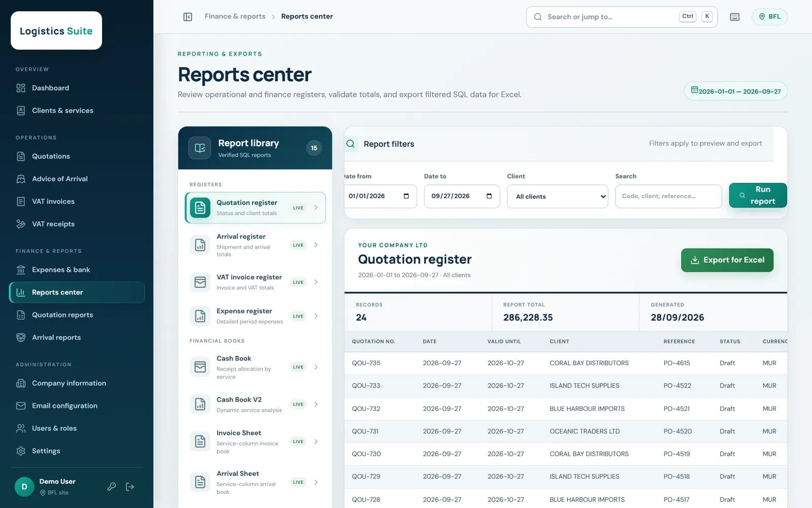The width and height of the screenshot is (812, 508).
Task: Open the calendar picker in Date to
Action: click(489, 196)
